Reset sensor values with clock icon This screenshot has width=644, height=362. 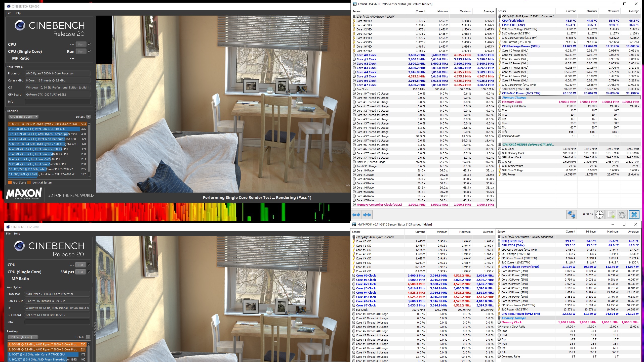pyautogui.click(x=599, y=215)
